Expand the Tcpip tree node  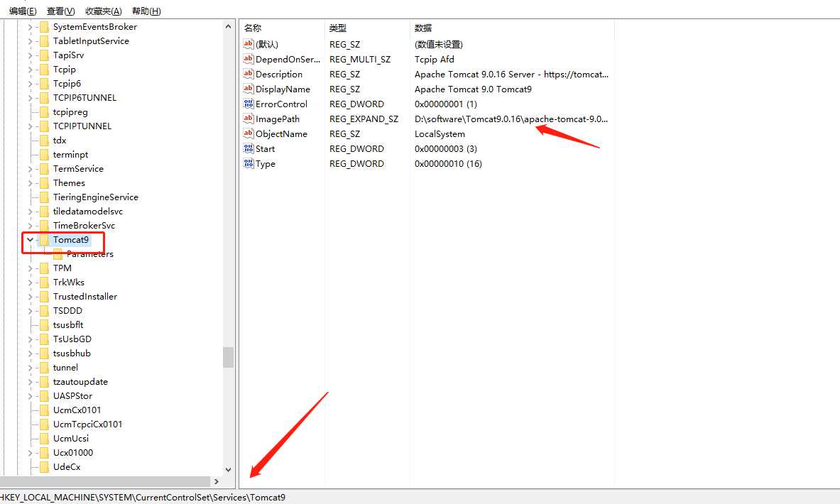tap(28, 69)
